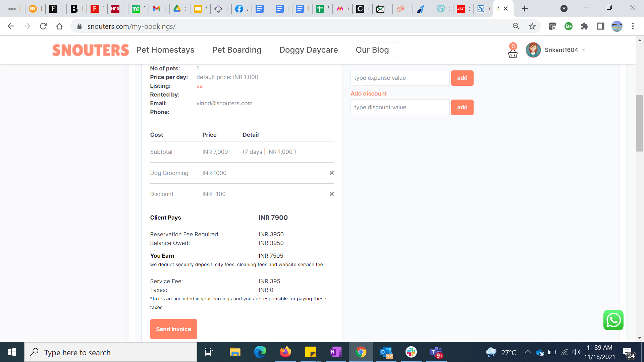Open OneNote from the taskbar
Image resolution: width=644 pixels, height=362 pixels.
(336, 352)
